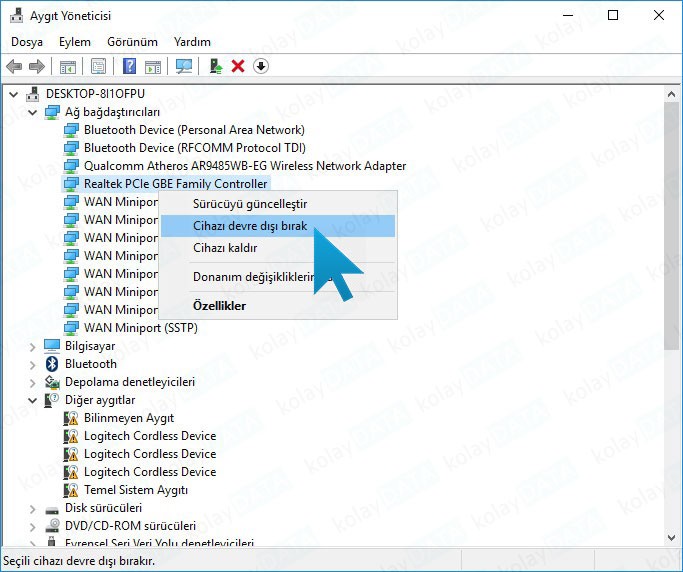Expand the Disk sürücüleri category
The height and width of the screenshot is (572, 683).
tap(32, 509)
